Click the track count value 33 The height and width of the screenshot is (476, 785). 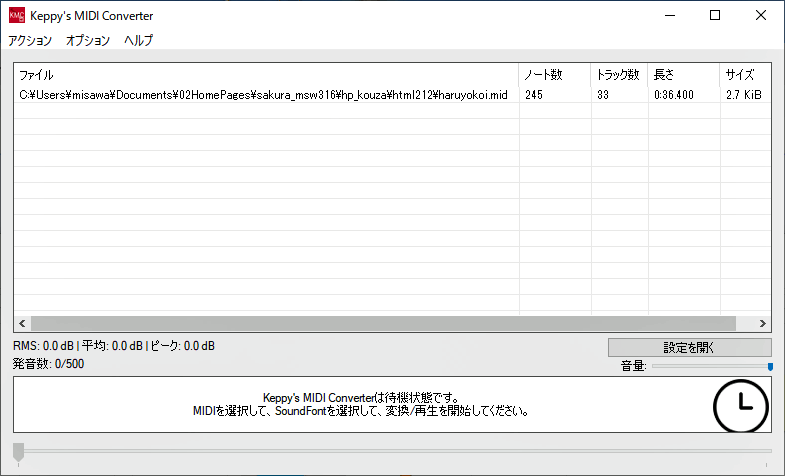pos(603,95)
